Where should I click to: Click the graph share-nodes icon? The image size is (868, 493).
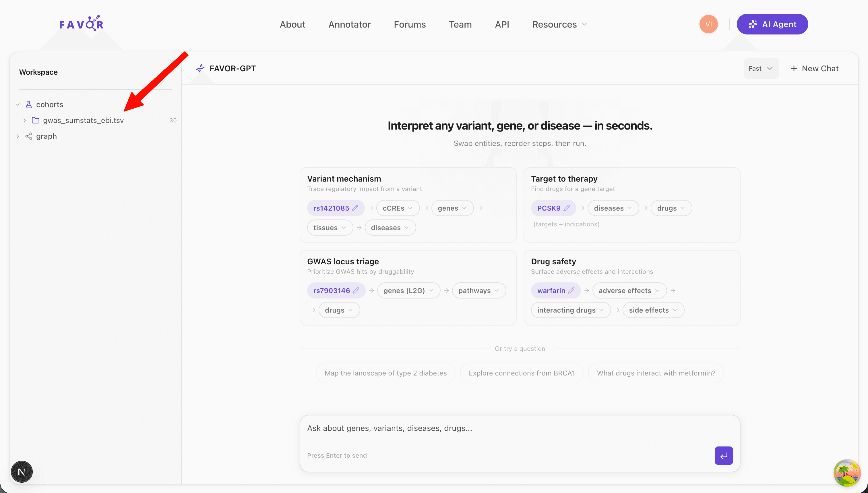point(29,136)
